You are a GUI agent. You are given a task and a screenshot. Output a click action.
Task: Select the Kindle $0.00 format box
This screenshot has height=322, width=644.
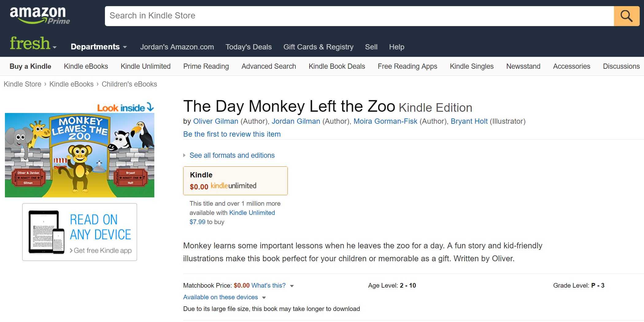pyautogui.click(x=235, y=180)
